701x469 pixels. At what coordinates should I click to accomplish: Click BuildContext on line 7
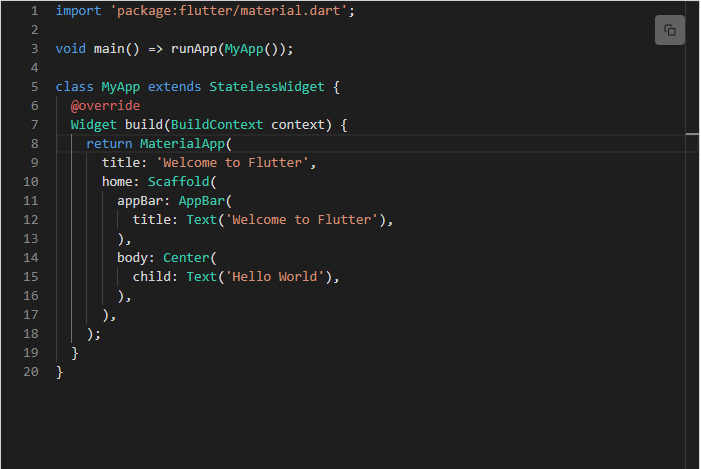217,125
